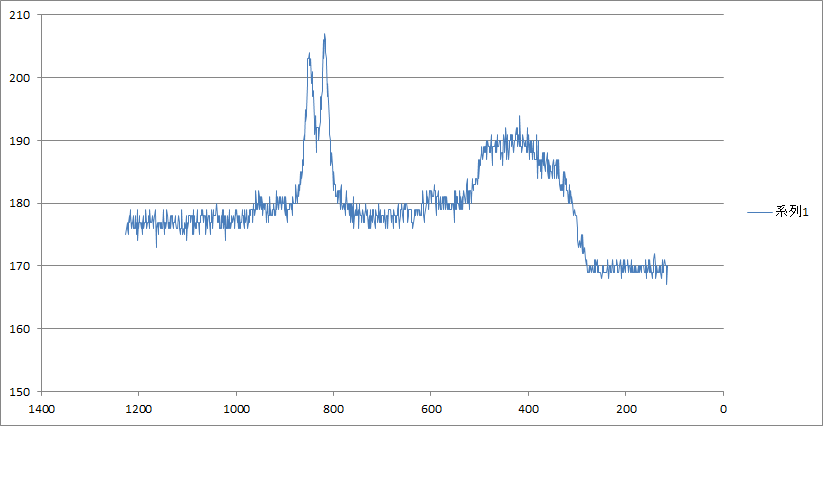The image size is (823, 480).
Task: Select the tallest peak of the data line
Action: coord(324,36)
